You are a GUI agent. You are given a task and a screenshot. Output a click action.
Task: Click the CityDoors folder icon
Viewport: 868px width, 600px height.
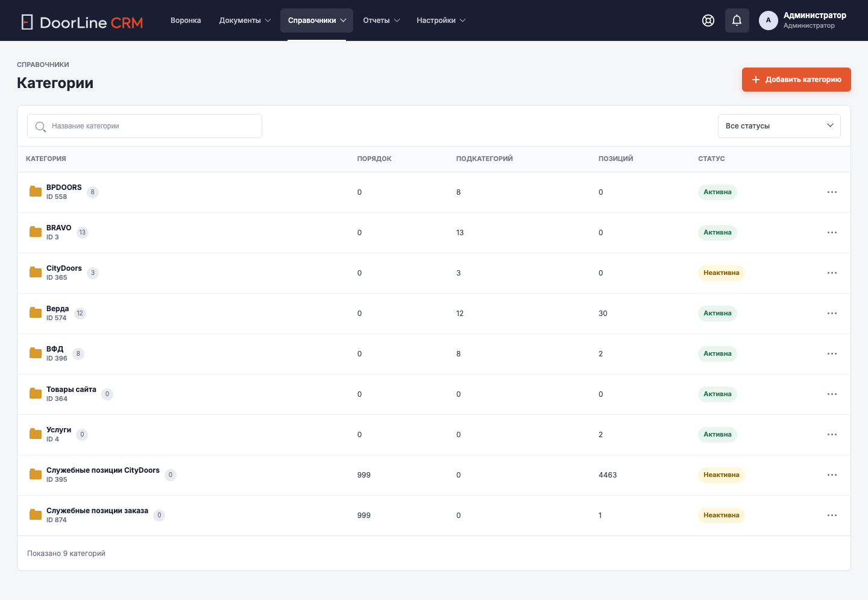(x=36, y=273)
